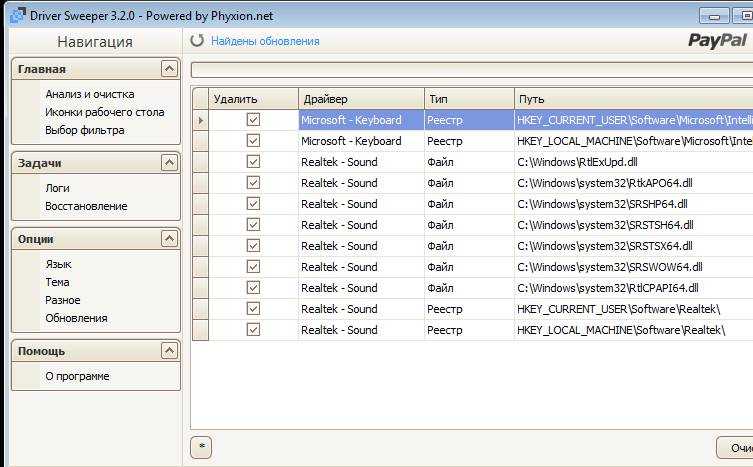Open Выбор фильтра
The height and width of the screenshot is (467, 753).
pos(85,130)
